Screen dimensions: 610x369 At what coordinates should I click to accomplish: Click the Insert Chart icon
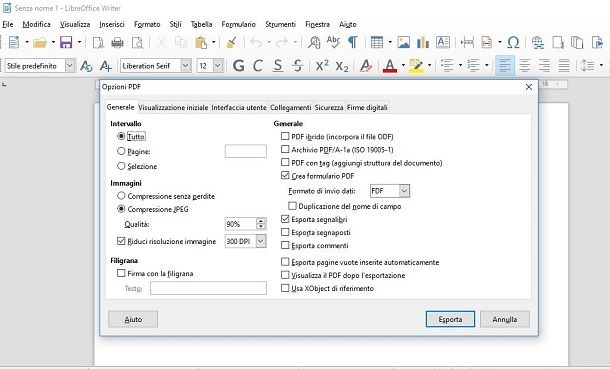pyautogui.click(x=423, y=42)
